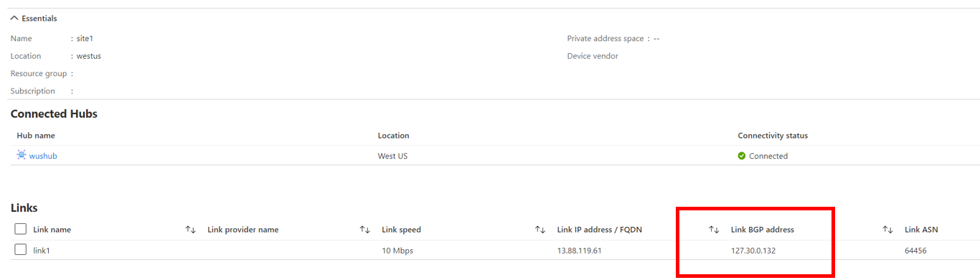
Task: Sort by Link BGP address arrows
Action: coord(887,230)
